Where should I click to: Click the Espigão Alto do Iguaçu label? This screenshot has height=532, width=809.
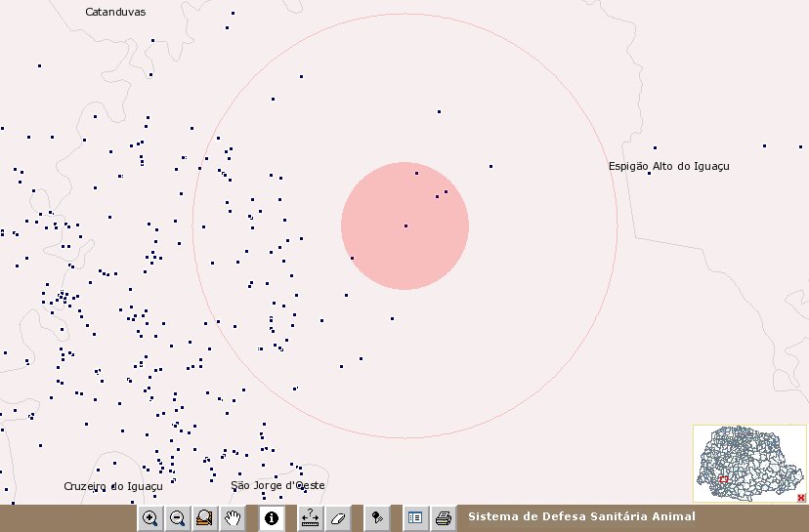pyautogui.click(x=668, y=166)
